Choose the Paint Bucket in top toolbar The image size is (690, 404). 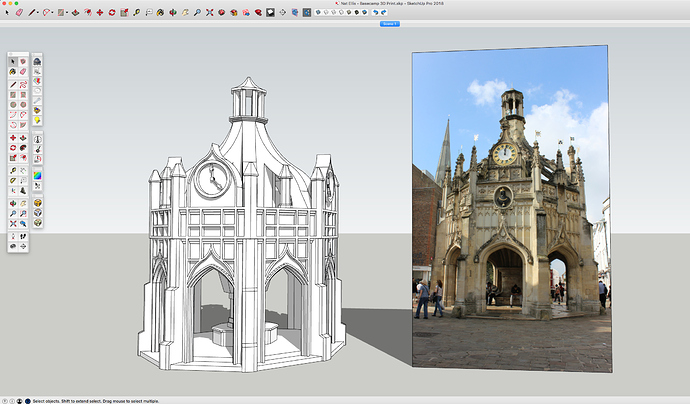pos(160,13)
